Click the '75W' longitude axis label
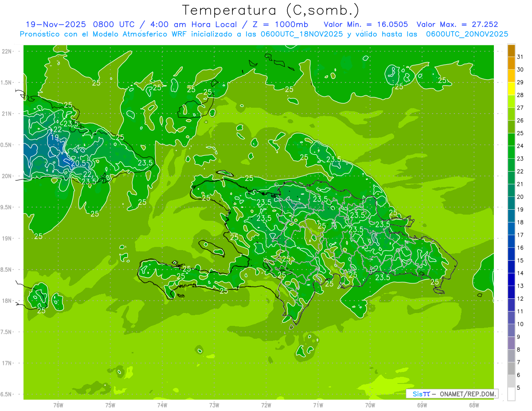This screenshot has width=532, height=411. [x=110, y=405]
